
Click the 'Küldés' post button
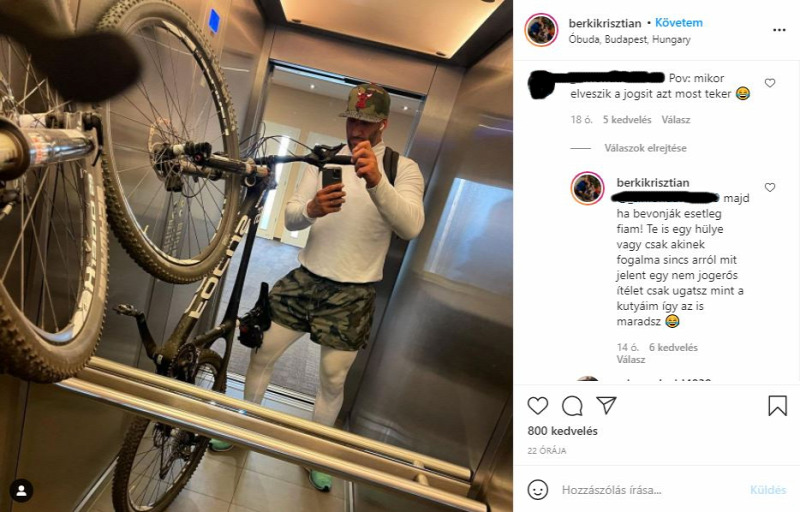[768, 490]
